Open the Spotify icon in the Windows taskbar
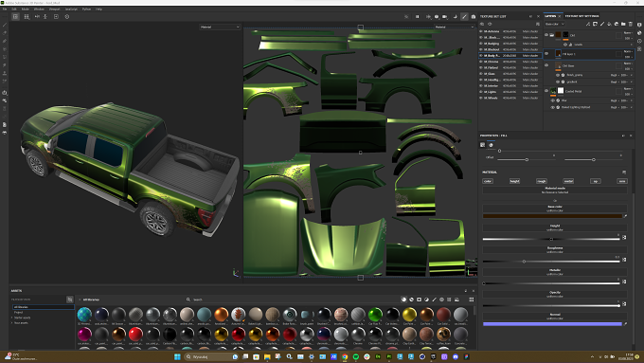 356,356
